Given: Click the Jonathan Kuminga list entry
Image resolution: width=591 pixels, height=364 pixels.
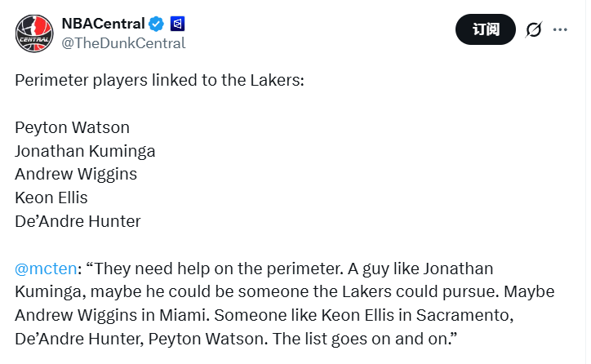Looking at the screenshot, I should [85, 151].
